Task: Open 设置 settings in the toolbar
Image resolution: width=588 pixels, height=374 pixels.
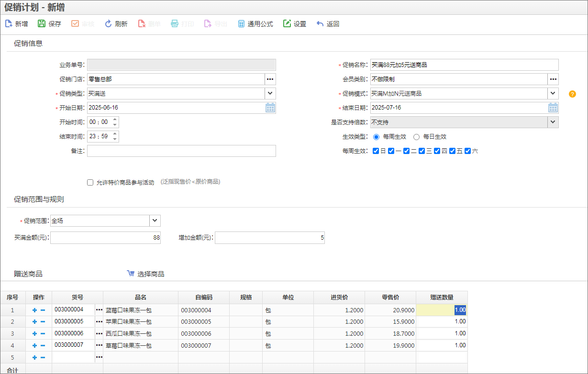Action: 295,24
